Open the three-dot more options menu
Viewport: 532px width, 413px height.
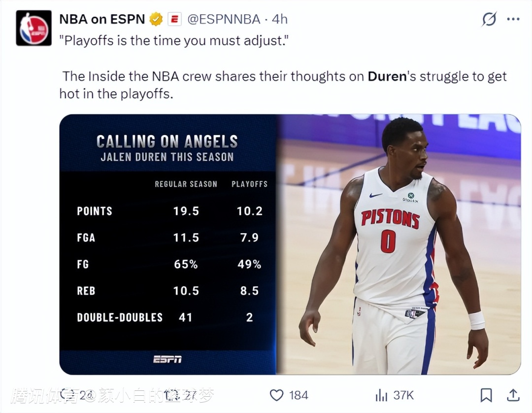513,19
